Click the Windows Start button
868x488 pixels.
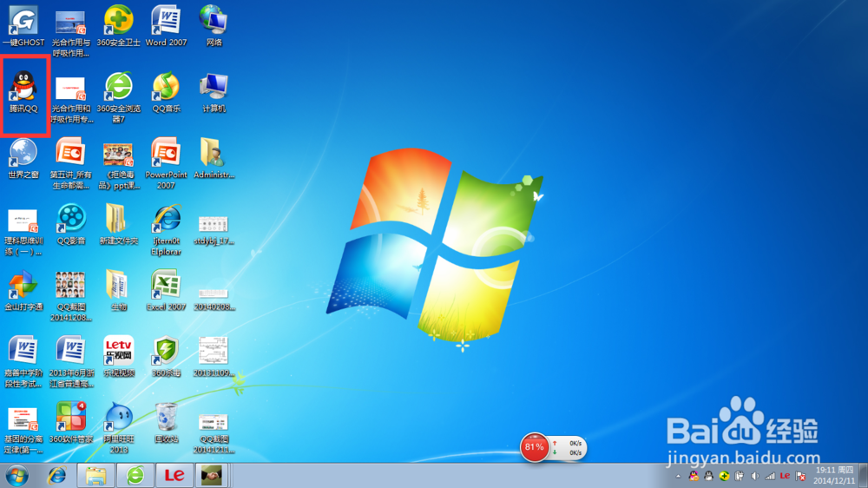[17, 476]
